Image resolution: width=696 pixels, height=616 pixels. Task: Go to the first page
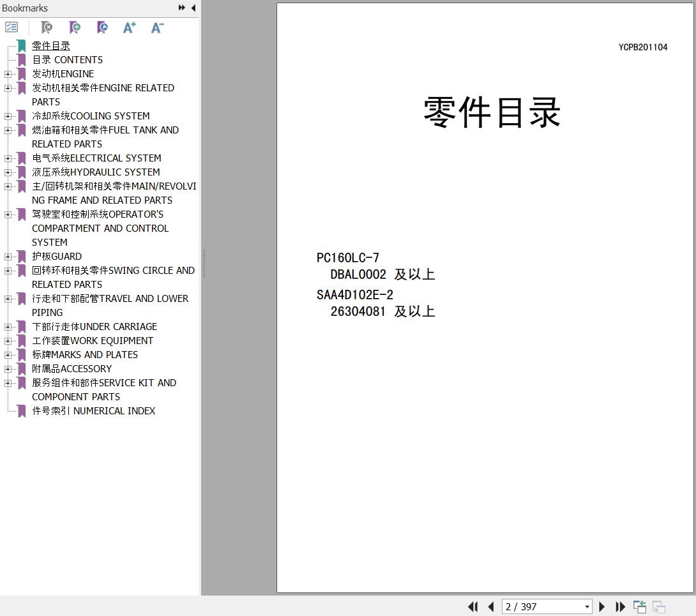473,606
